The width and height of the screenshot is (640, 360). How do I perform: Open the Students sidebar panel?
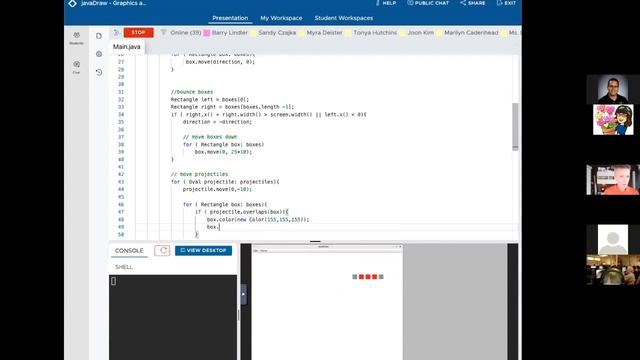tap(76, 38)
